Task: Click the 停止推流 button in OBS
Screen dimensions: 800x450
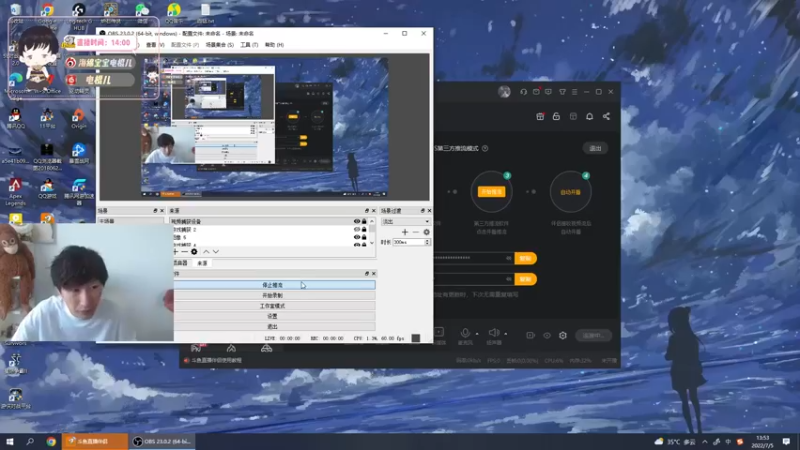Action: (x=274, y=285)
